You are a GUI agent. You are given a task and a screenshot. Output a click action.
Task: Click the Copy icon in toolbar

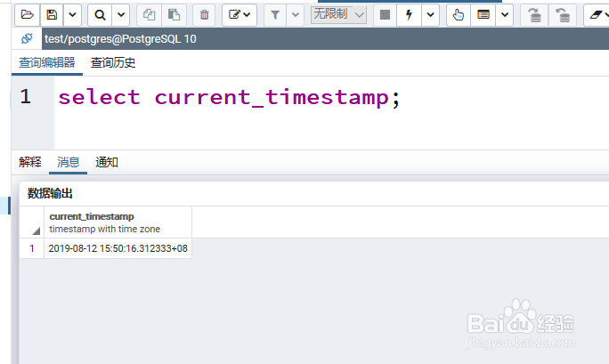150,15
